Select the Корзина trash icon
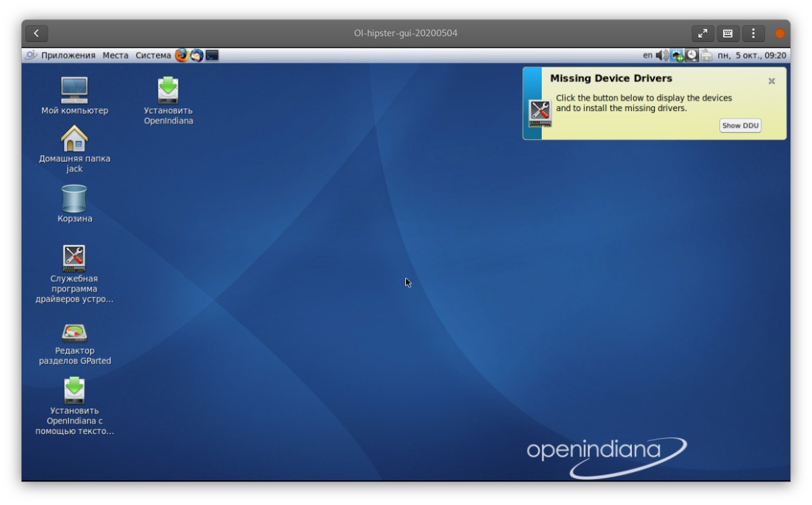 pyautogui.click(x=74, y=199)
